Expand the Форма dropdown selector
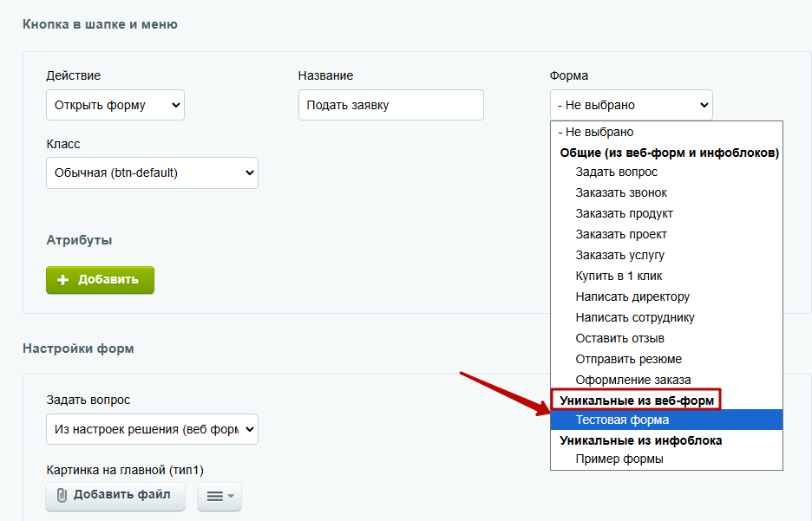The height and width of the screenshot is (521, 812). (631, 105)
